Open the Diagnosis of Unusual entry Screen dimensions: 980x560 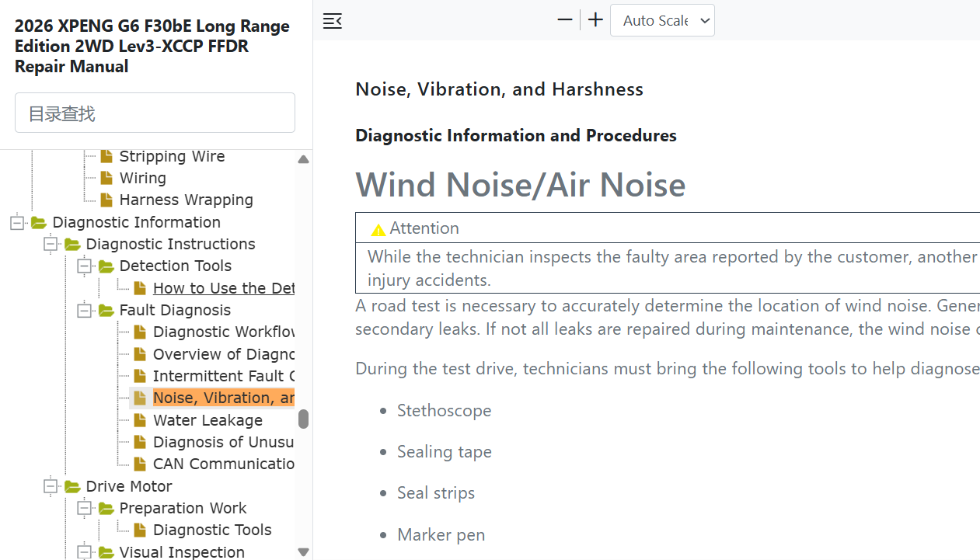point(223,442)
